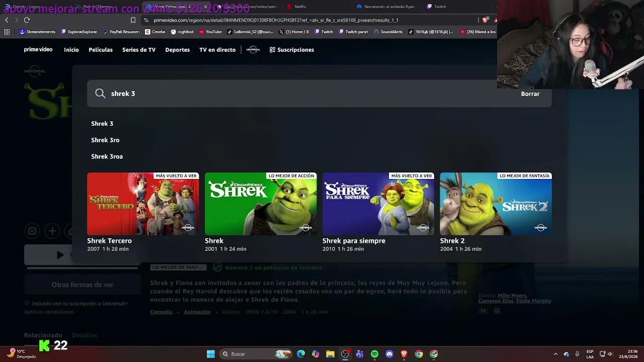Choose the 'Shrek 3roa' search suggestion
The image size is (644, 362).
tap(107, 156)
